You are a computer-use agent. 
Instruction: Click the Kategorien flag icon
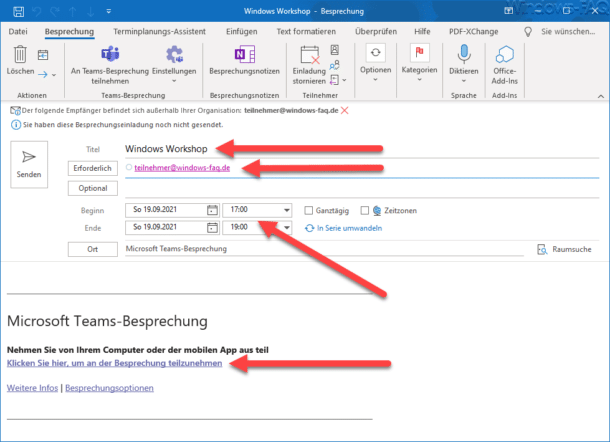coord(419,53)
